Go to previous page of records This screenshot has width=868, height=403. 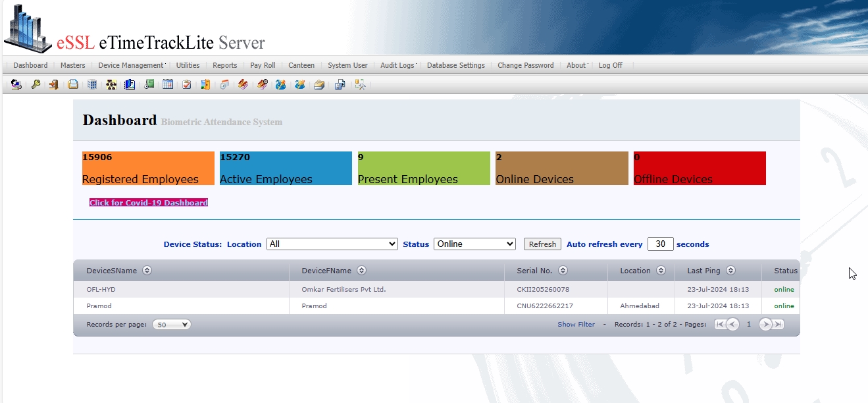pos(732,324)
